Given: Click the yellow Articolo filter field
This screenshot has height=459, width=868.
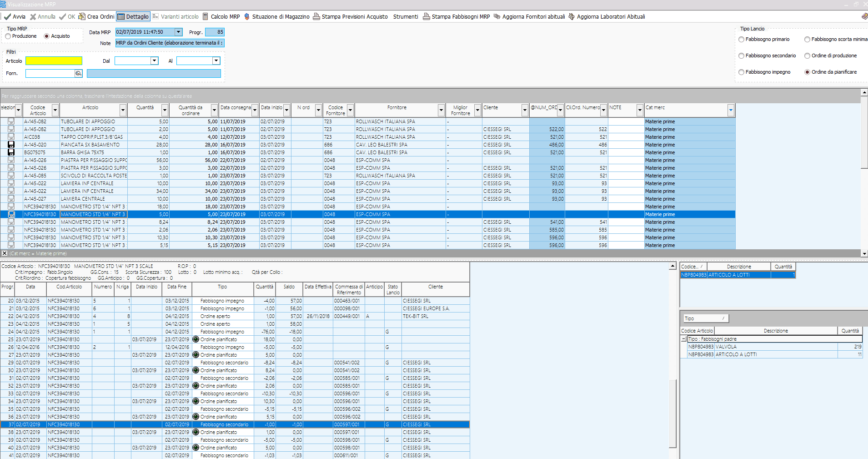Looking at the screenshot, I should [54, 61].
